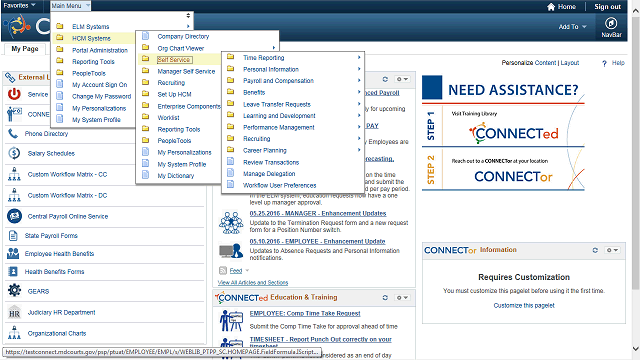The width and height of the screenshot is (640, 360).
Task: Open View All Articles and Sections link
Action: click(253, 282)
